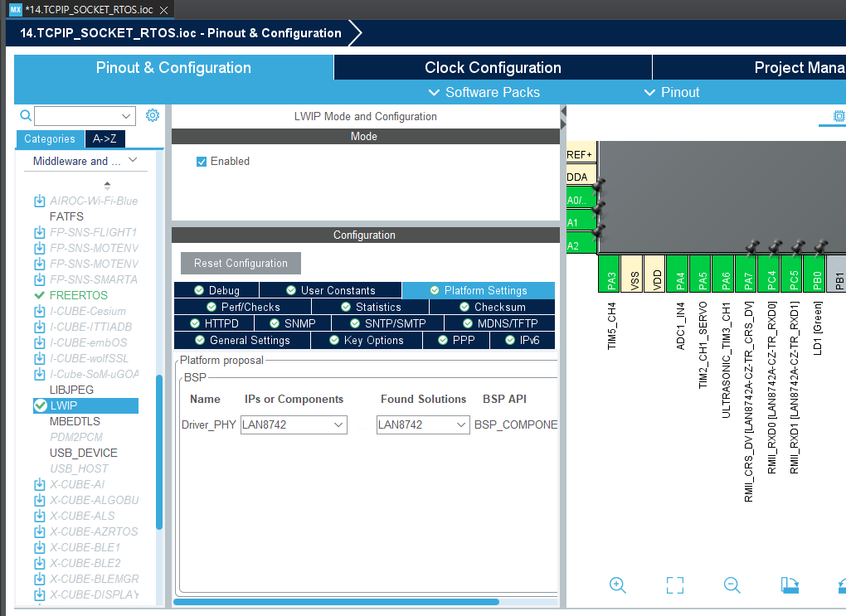
Task: Click download icon beside X-CUBE-BLE1
Action: pos(39,547)
